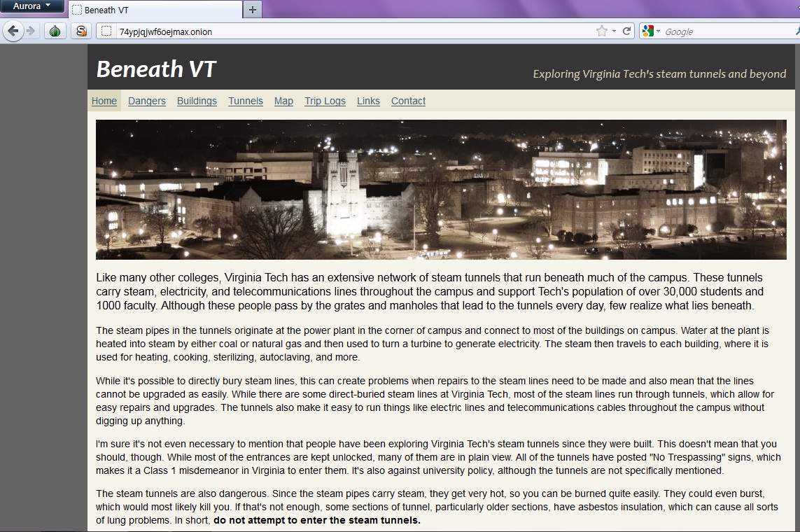Image resolution: width=800 pixels, height=532 pixels.
Task: Open the Tor onion button
Action: 55,31
